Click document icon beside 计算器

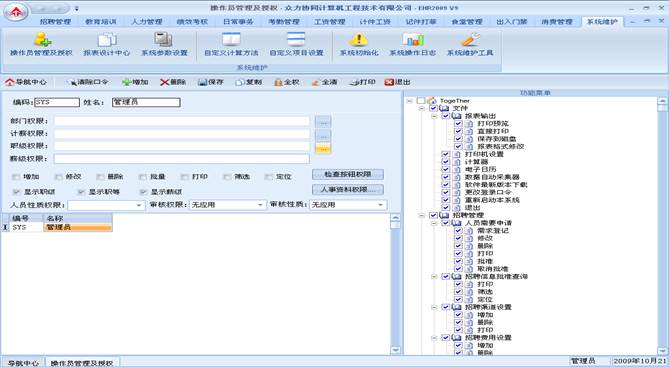point(457,162)
